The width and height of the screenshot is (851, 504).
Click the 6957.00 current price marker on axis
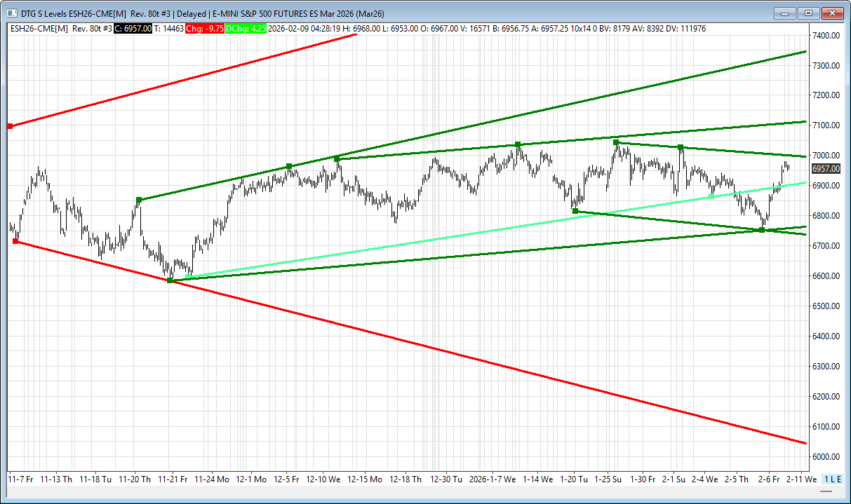coord(824,169)
